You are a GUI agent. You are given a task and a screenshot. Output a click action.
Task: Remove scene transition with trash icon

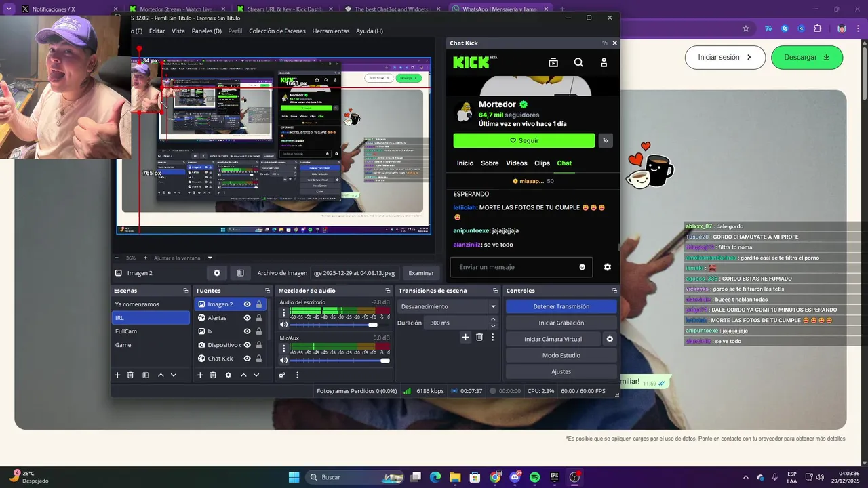479,337
